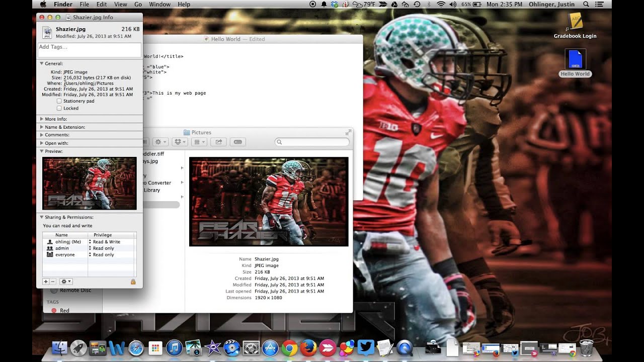Screen dimensions: 644x362
Task: Open Finder Action gear menu in Pictures window
Action: pyautogui.click(x=160, y=142)
